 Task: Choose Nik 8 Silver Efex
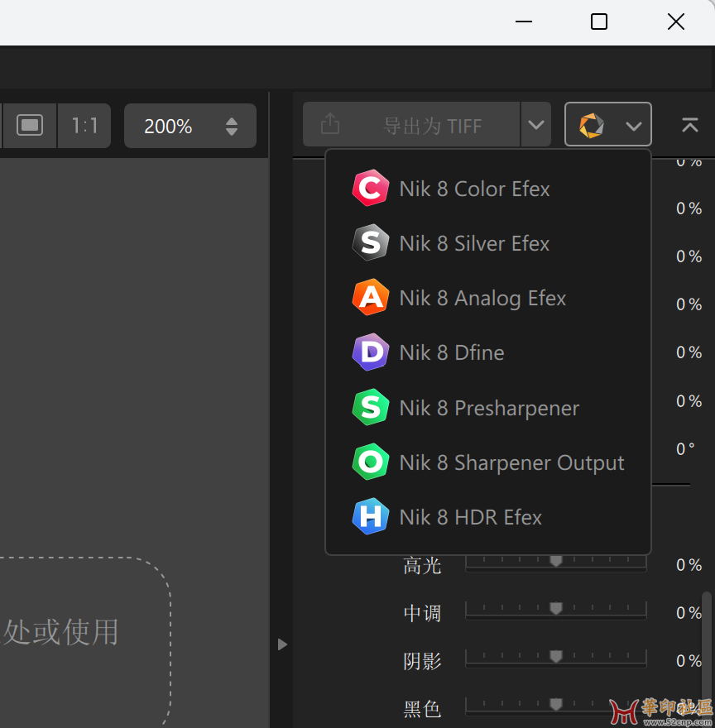pos(487,243)
